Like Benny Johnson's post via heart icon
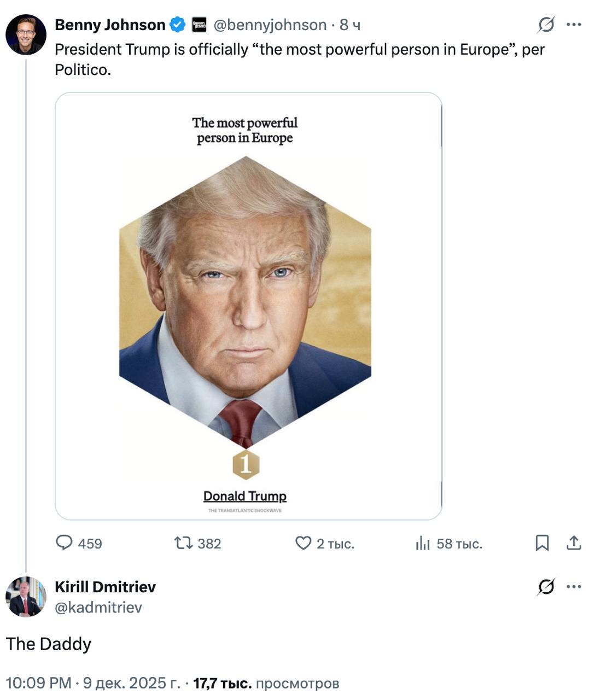Image resolution: width=595 pixels, height=700 pixels. coord(303,543)
